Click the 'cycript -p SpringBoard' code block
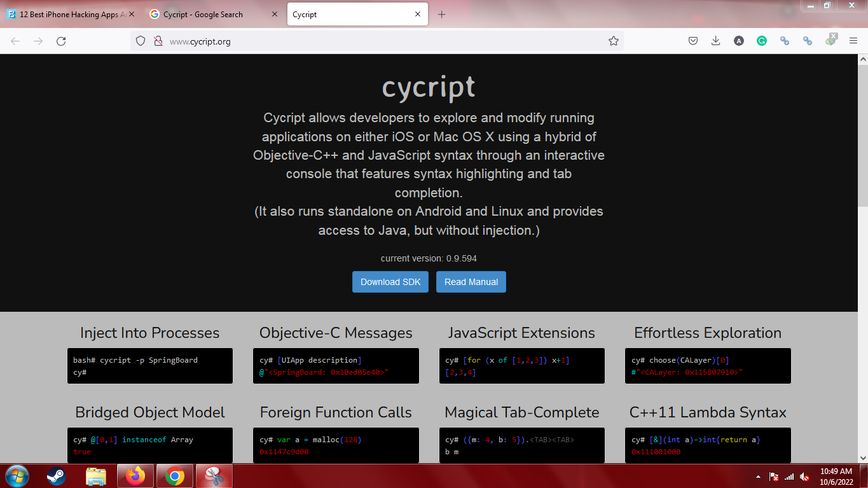This screenshot has height=488, width=868. coord(150,366)
